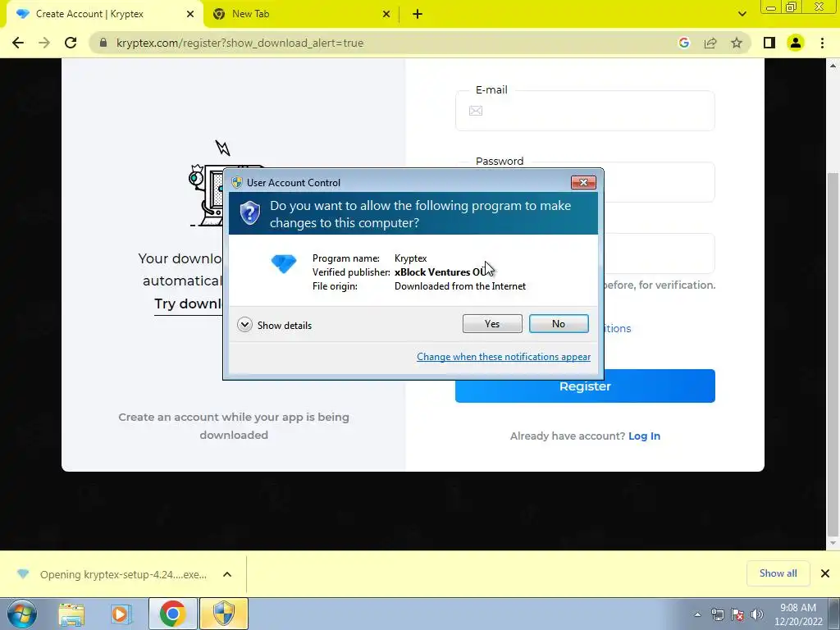Click 'Downloaded from the Internet' text
The height and width of the screenshot is (630, 840).
point(460,286)
